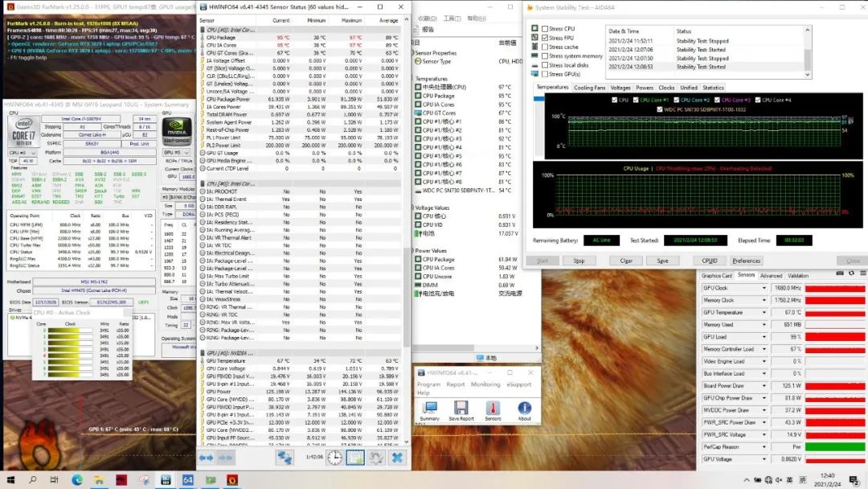The height and width of the screenshot is (489, 868).
Task: Click the network computers icon in sensor toolbar
Action: tap(285, 458)
